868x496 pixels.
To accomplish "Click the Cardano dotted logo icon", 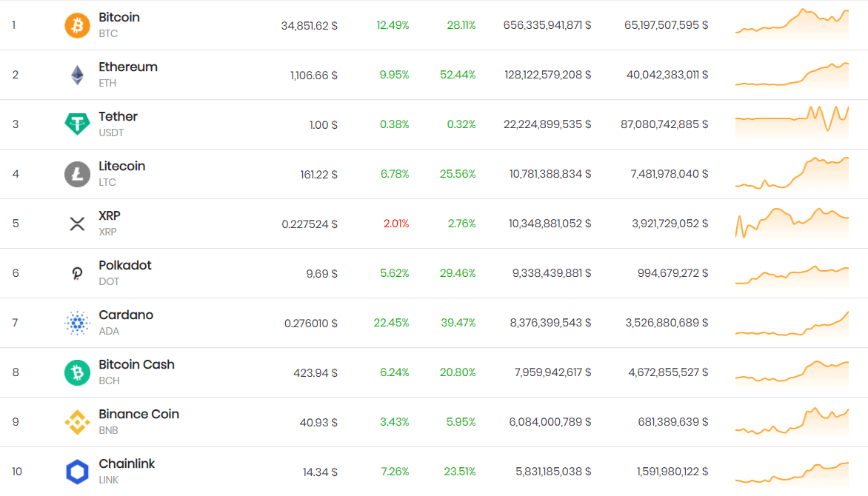I will click(x=77, y=323).
